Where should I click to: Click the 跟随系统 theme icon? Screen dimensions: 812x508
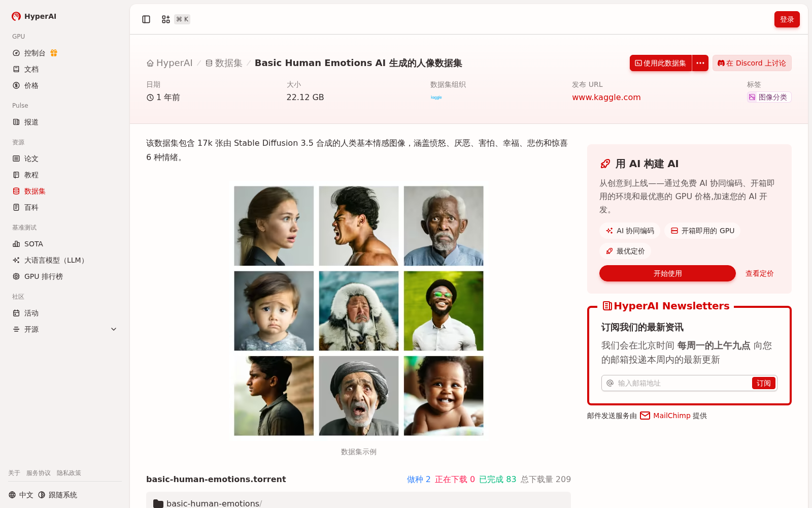point(42,495)
